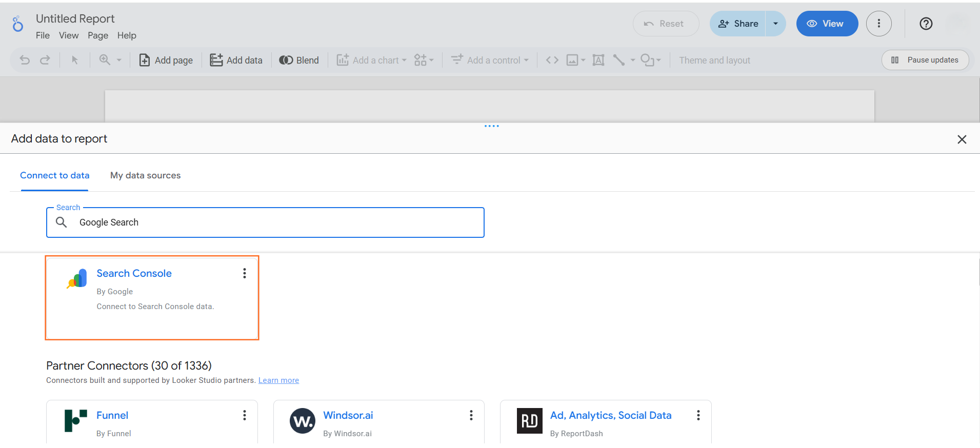
Task: Click the Search Console connector logo
Action: (77, 278)
